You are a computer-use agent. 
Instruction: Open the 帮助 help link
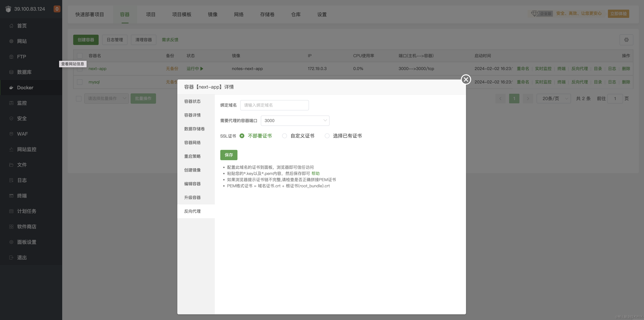315,173
